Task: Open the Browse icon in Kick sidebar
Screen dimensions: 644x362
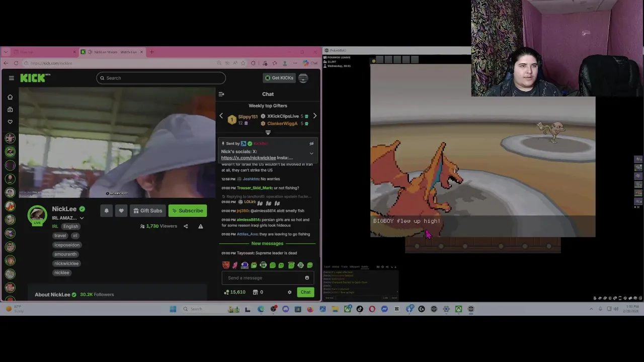Action: [10, 110]
